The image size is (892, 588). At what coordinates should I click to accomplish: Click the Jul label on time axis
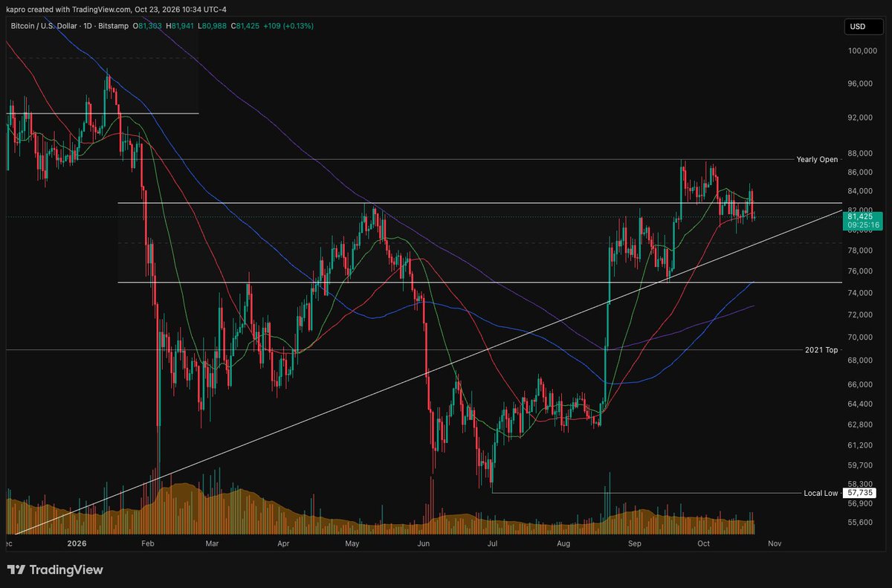coord(492,543)
